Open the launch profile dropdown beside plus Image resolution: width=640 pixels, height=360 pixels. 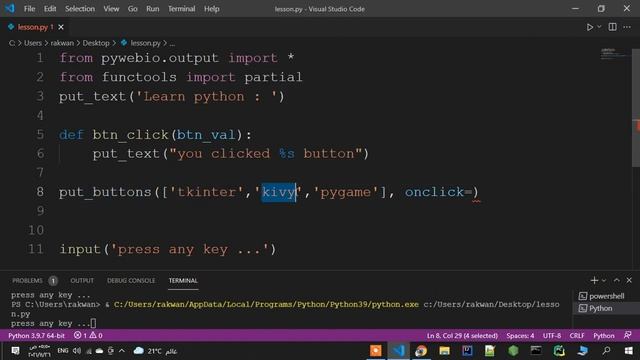coord(604,280)
